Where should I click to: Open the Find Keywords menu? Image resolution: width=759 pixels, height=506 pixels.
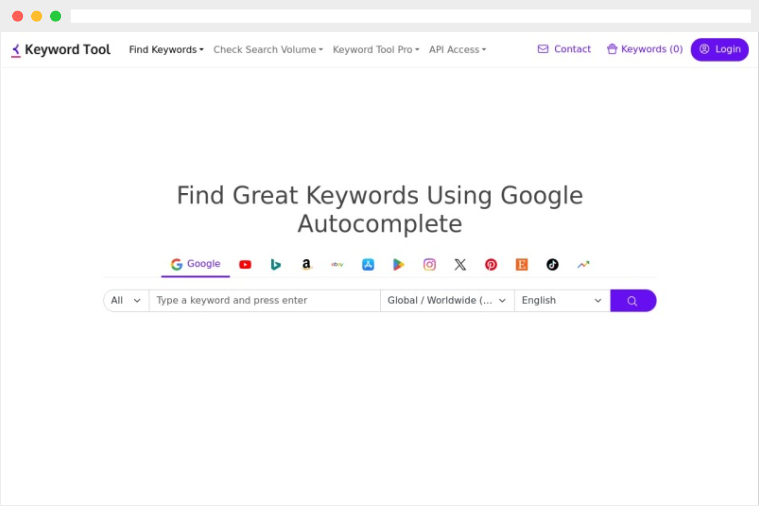(166, 49)
